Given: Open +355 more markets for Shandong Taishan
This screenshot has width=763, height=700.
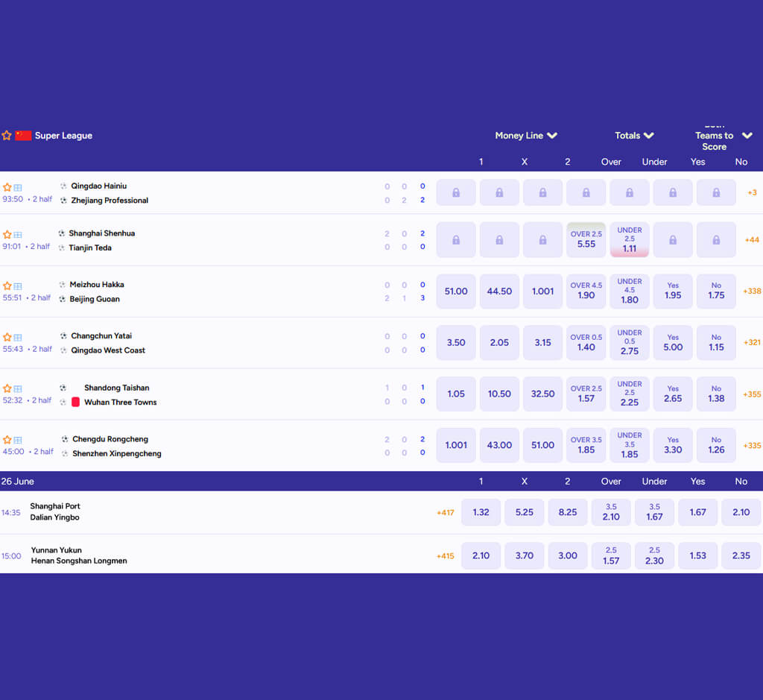Looking at the screenshot, I should click(x=752, y=394).
